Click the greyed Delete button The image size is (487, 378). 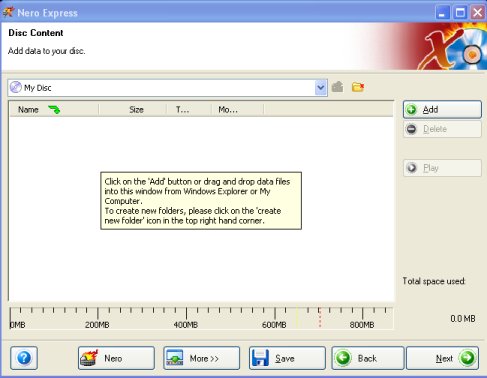point(442,129)
